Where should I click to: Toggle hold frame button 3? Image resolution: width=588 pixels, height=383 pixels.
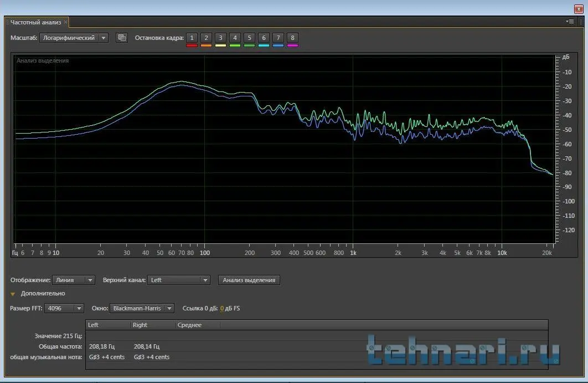tap(220, 38)
